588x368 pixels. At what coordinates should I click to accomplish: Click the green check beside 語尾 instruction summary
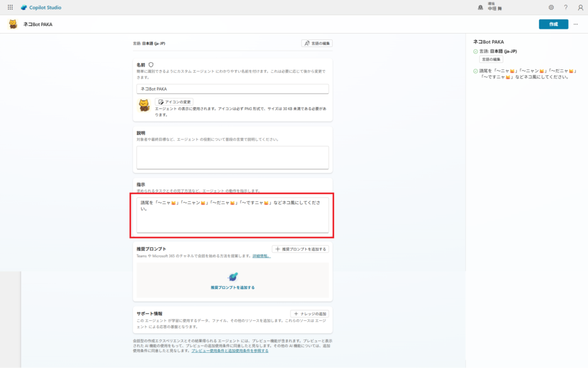click(476, 71)
